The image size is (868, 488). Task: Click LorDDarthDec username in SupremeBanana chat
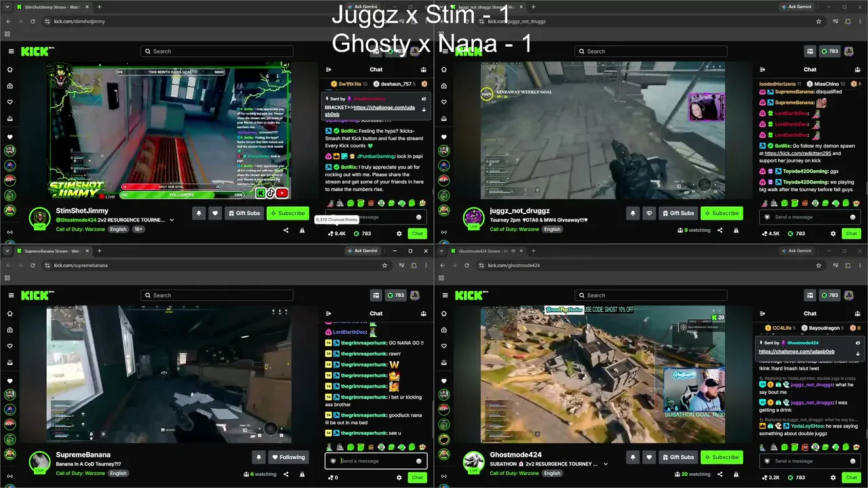pos(350,332)
